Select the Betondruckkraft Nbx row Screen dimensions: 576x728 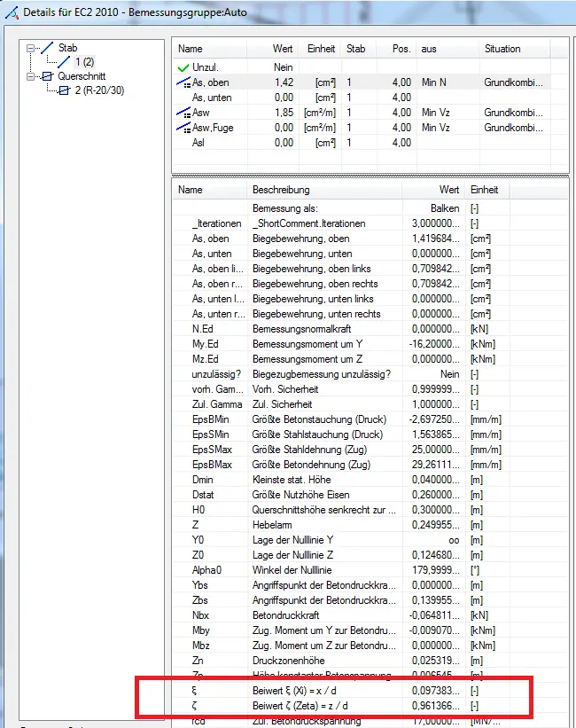341,615
